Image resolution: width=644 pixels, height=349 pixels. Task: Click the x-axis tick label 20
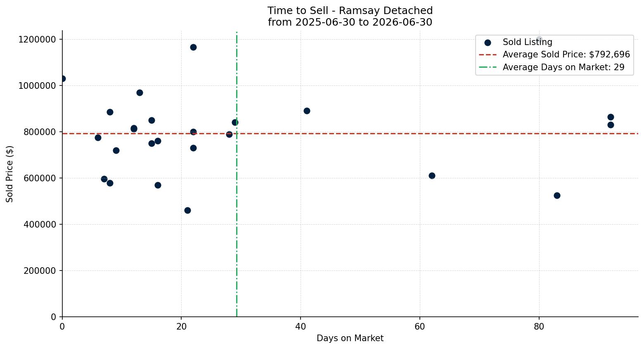181,327
